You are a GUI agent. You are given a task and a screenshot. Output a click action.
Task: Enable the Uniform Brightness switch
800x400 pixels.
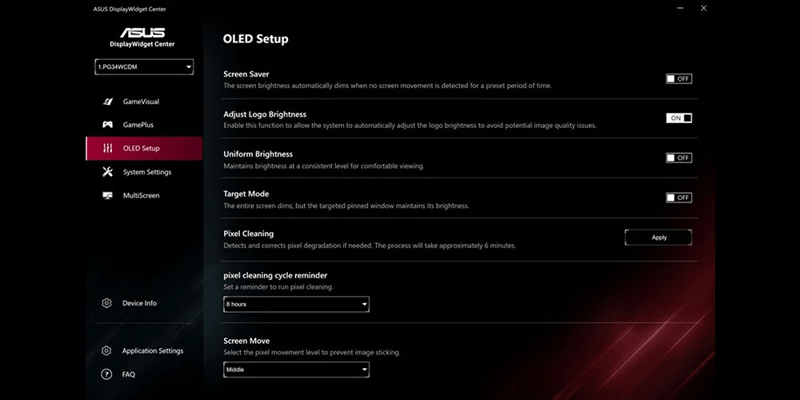[x=678, y=158]
